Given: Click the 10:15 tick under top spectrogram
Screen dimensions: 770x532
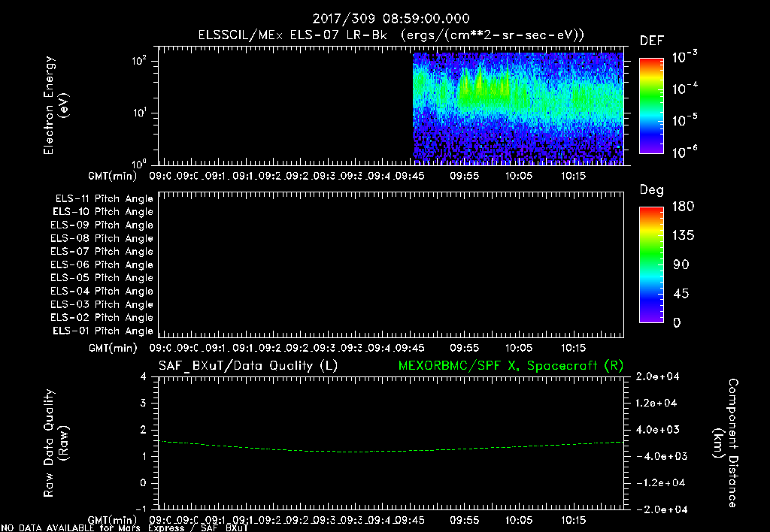Looking at the screenshot, I should (x=573, y=176).
